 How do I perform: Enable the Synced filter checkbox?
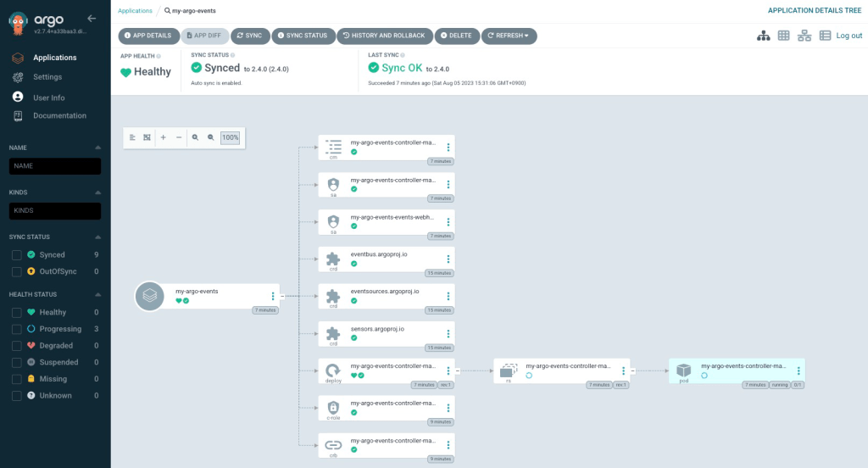(x=16, y=254)
